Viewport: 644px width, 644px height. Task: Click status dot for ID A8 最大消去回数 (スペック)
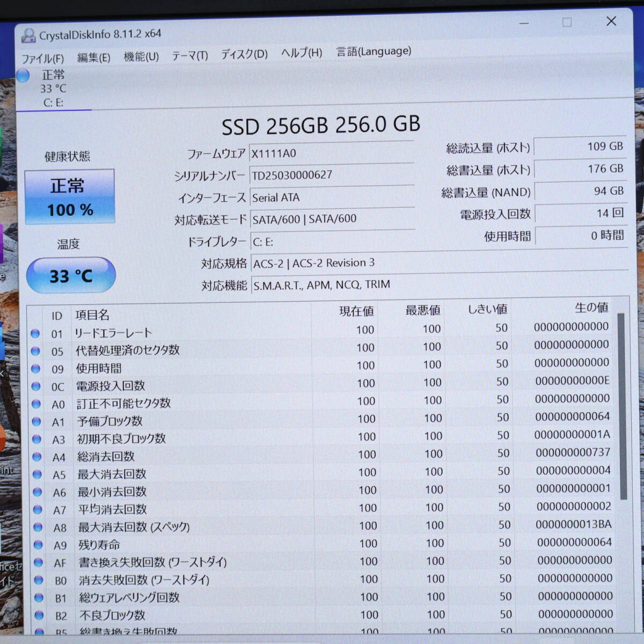tap(38, 528)
